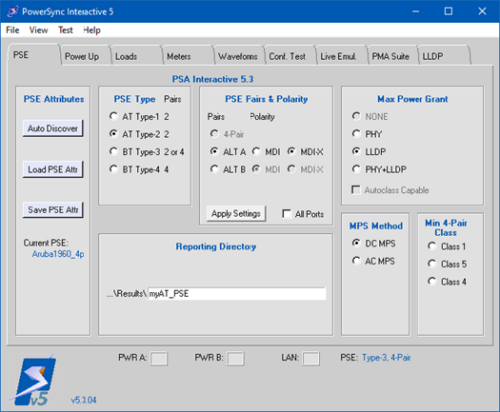Click the PSA Interactive 5.3 heading

pos(213,79)
